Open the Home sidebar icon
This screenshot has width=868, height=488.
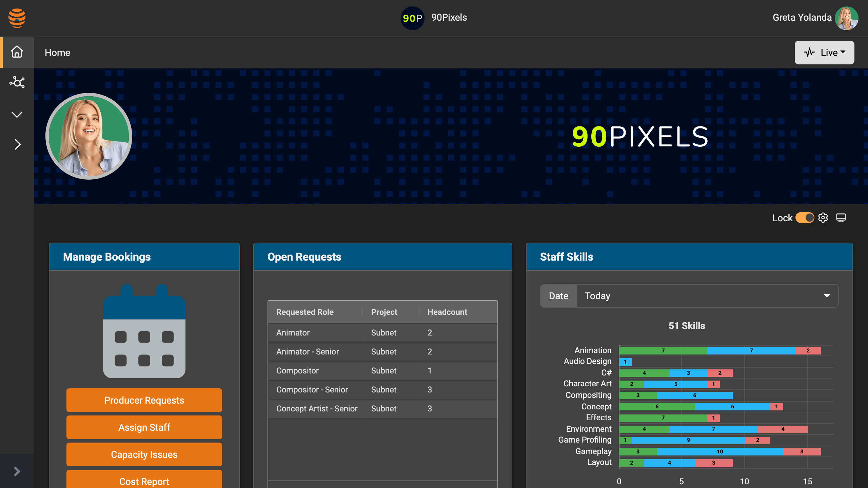coord(17,52)
